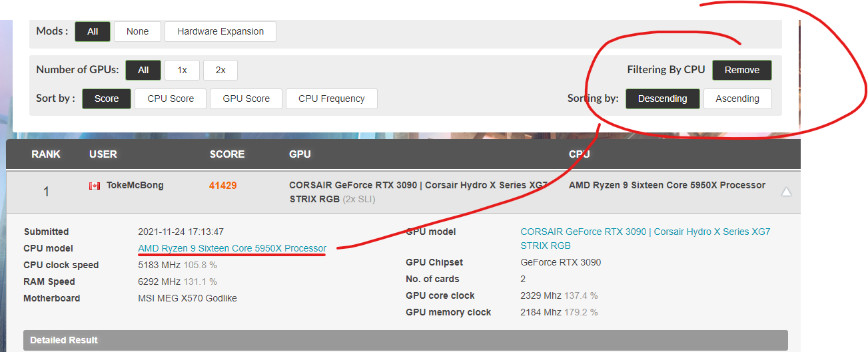Screen dimensions: 868x352
Task: Click the motherboard MSI MEG X570 Godlike
Action: [187, 298]
